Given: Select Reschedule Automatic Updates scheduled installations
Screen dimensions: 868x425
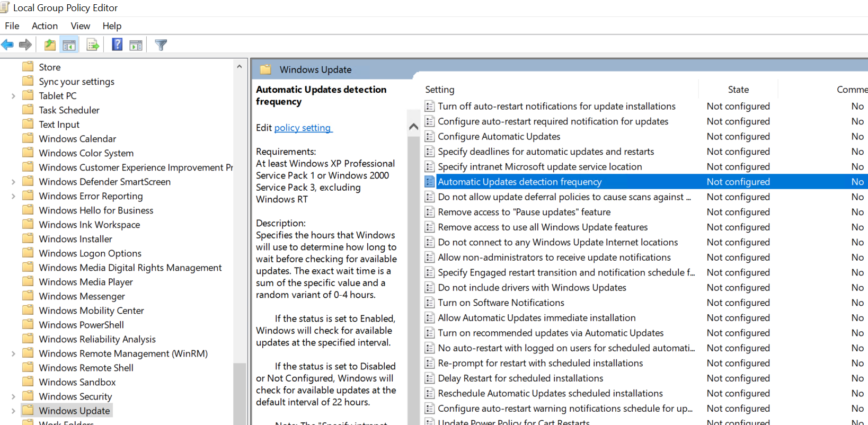Looking at the screenshot, I should click(x=550, y=393).
